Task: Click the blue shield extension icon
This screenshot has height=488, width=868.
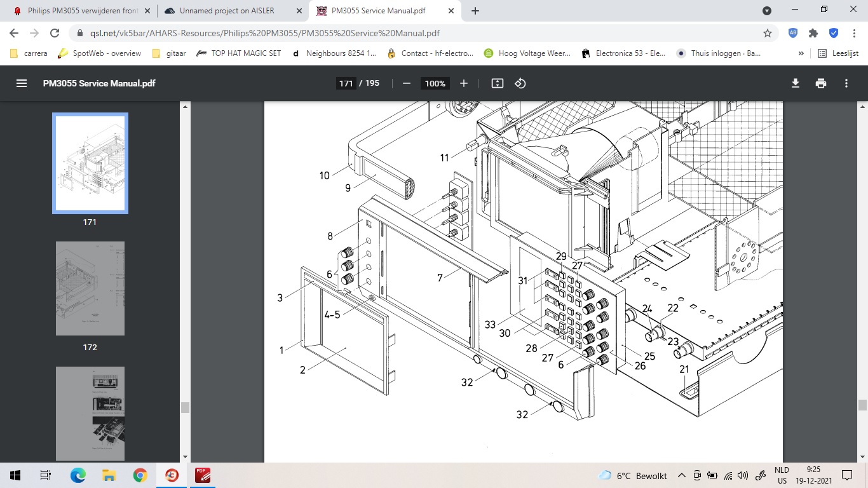Action: tap(834, 33)
